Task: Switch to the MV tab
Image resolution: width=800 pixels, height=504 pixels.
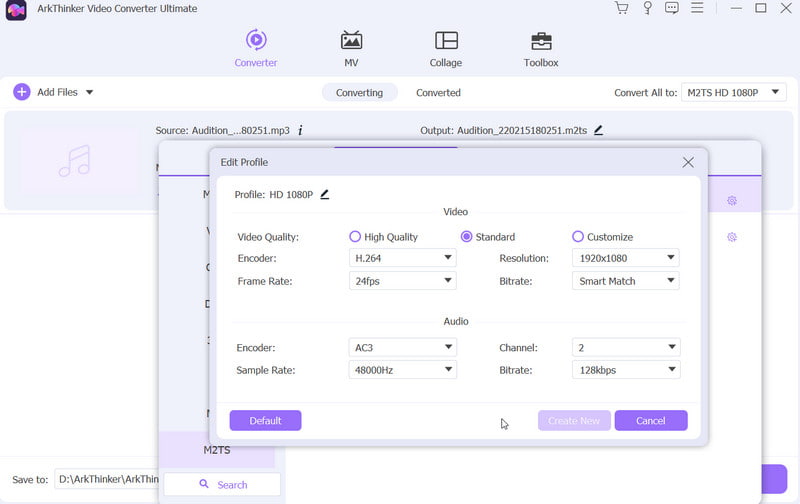Action: 351,49
